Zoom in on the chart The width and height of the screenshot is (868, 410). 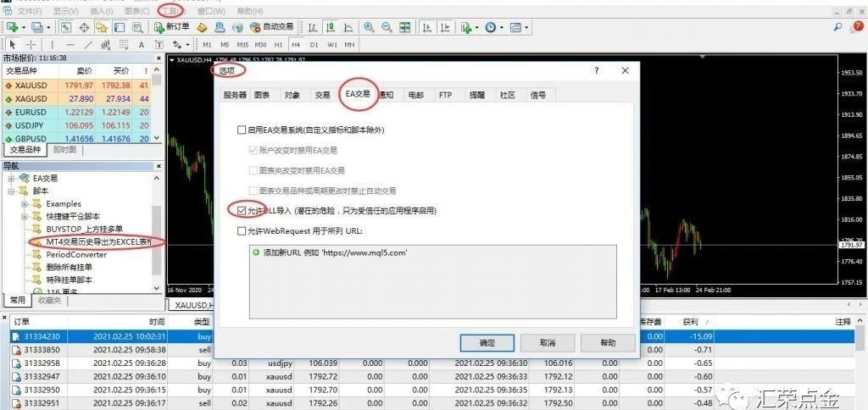tap(369, 27)
